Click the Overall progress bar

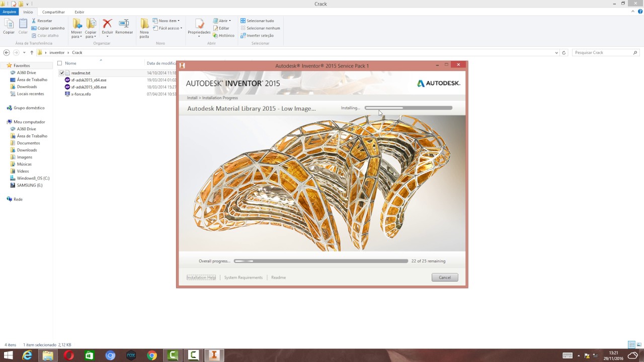pyautogui.click(x=321, y=261)
